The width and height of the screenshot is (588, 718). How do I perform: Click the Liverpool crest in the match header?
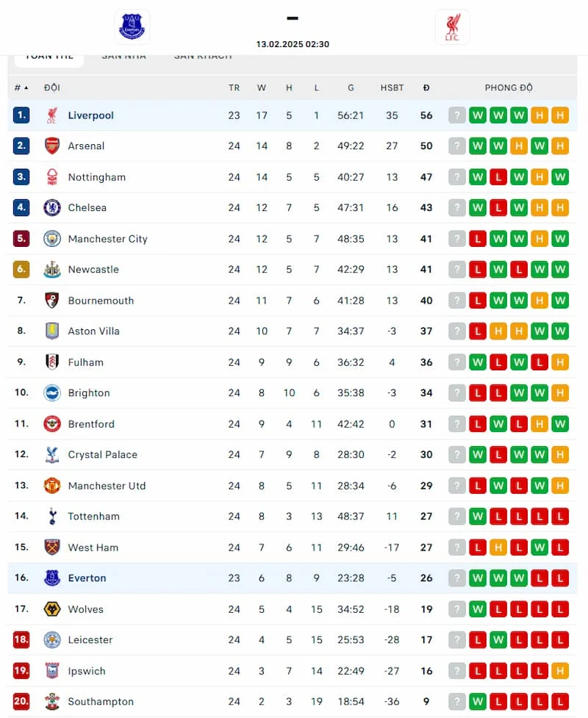452,27
